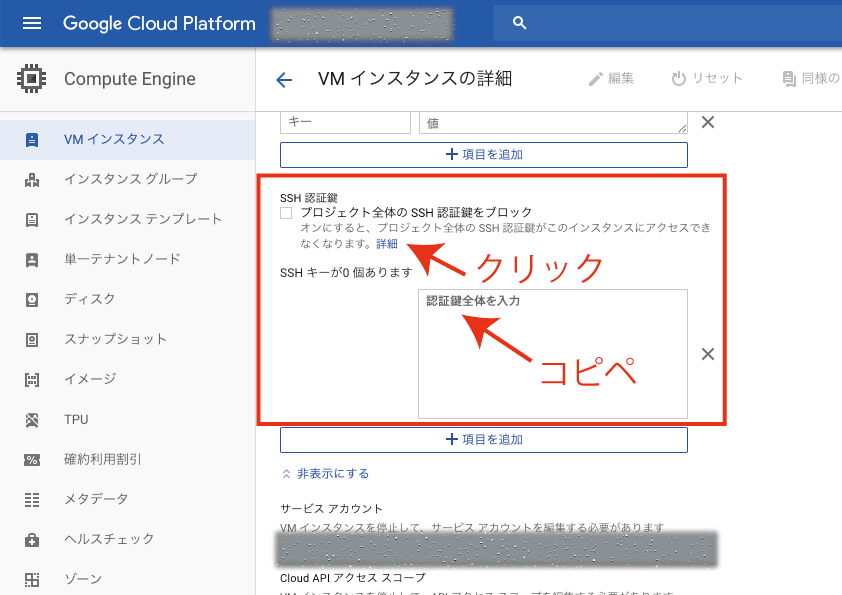Open the hamburger navigation menu
The height and width of the screenshot is (595, 842).
pos(32,23)
